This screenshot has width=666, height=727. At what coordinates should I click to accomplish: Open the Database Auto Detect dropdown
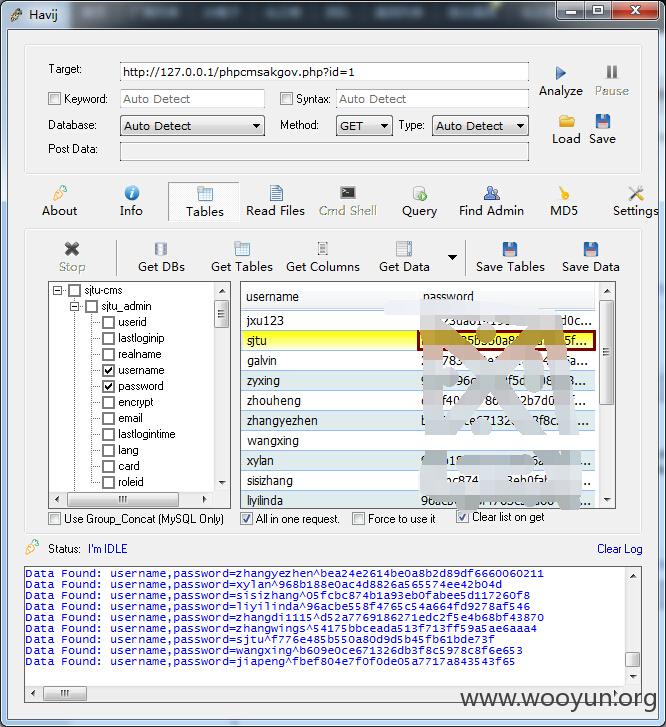192,126
